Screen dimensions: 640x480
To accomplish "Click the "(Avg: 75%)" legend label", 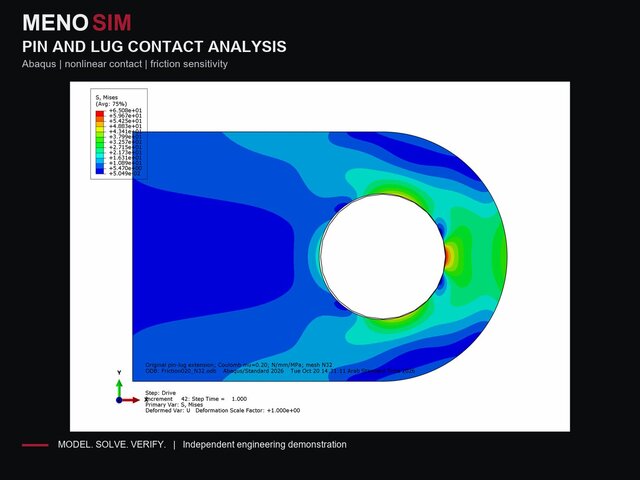I will tap(111, 104).
